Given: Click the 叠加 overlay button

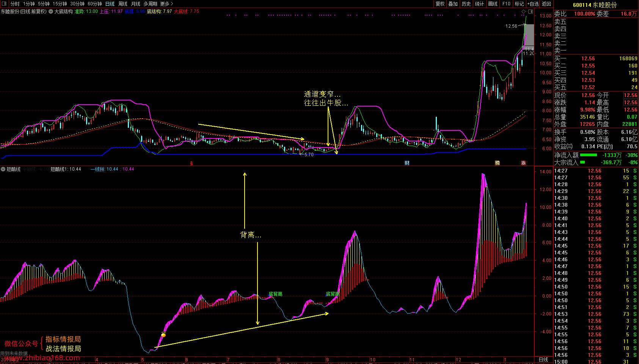Looking at the screenshot, I should click(453, 4).
